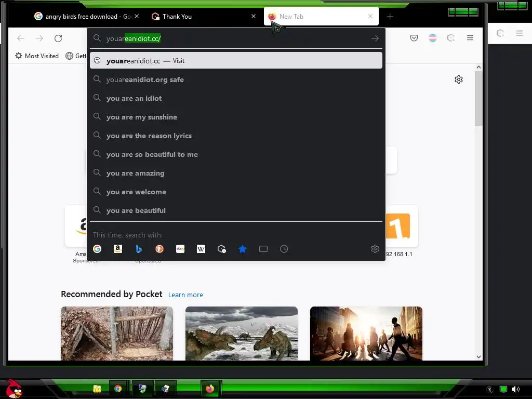Click the green network tray icon
This screenshot has width=532, height=399.
click(503, 389)
